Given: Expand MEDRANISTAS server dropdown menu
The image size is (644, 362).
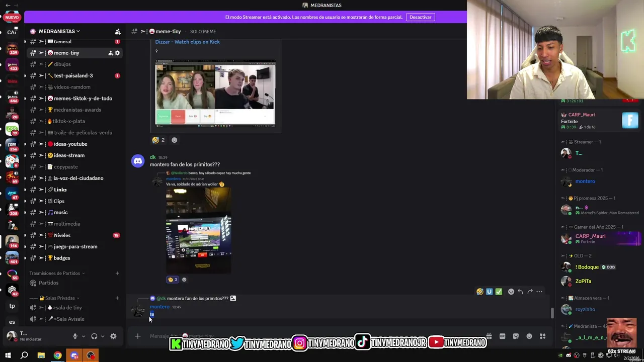Looking at the screenshot, I should (59, 31).
